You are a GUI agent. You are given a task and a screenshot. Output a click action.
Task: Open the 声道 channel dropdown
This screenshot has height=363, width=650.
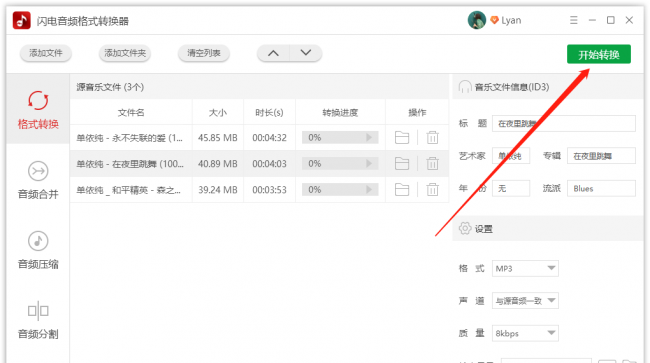pyautogui.click(x=525, y=301)
